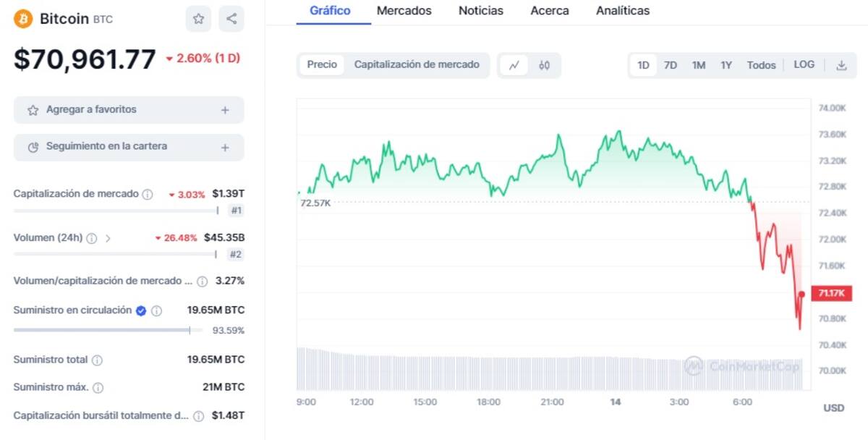Image resolution: width=868 pixels, height=440 pixels.
Task: Expand Agregar a favoritos plus button
Action: click(x=225, y=110)
